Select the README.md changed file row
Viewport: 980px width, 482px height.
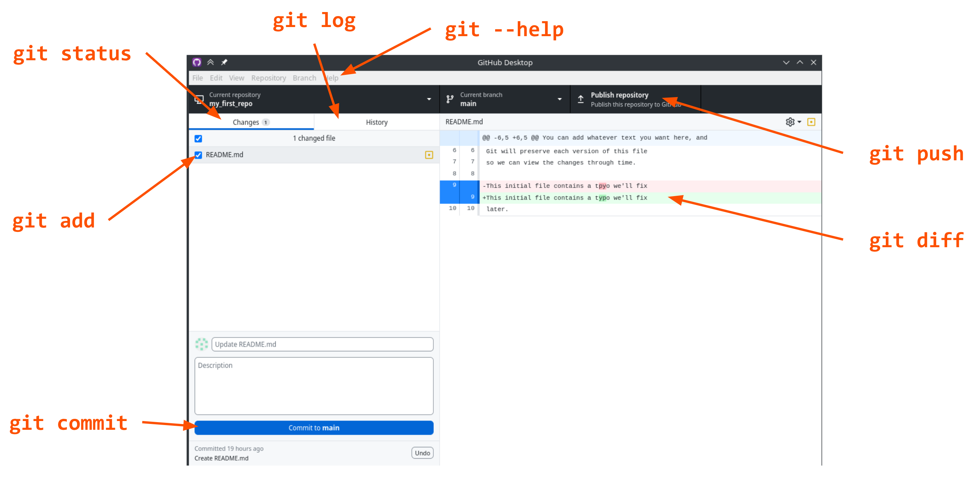pos(314,155)
